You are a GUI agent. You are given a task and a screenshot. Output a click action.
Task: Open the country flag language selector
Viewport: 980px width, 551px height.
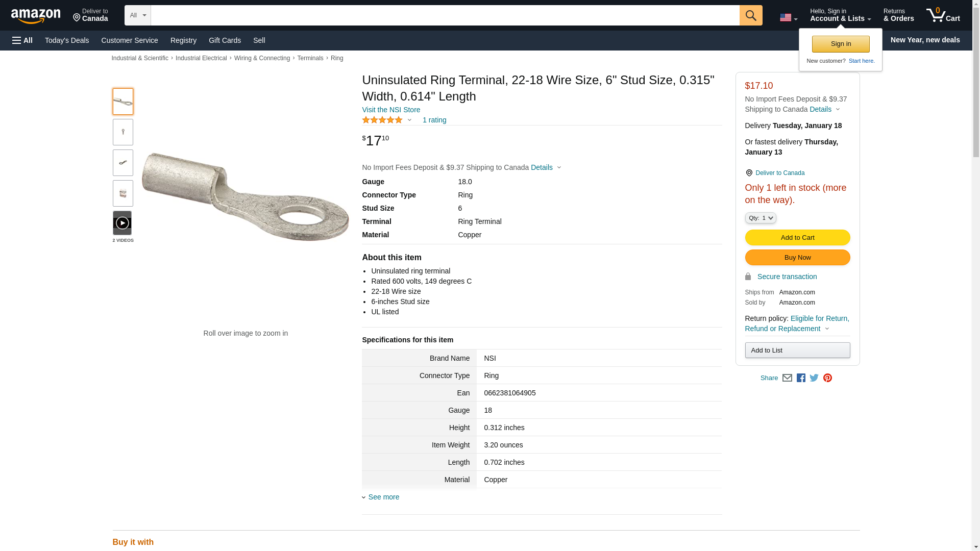788,18
